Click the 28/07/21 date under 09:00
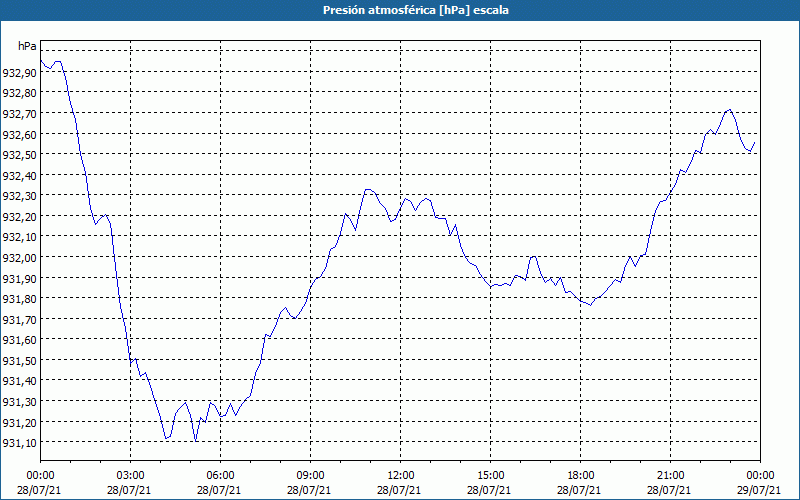800x500 pixels. (x=309, y=490)
